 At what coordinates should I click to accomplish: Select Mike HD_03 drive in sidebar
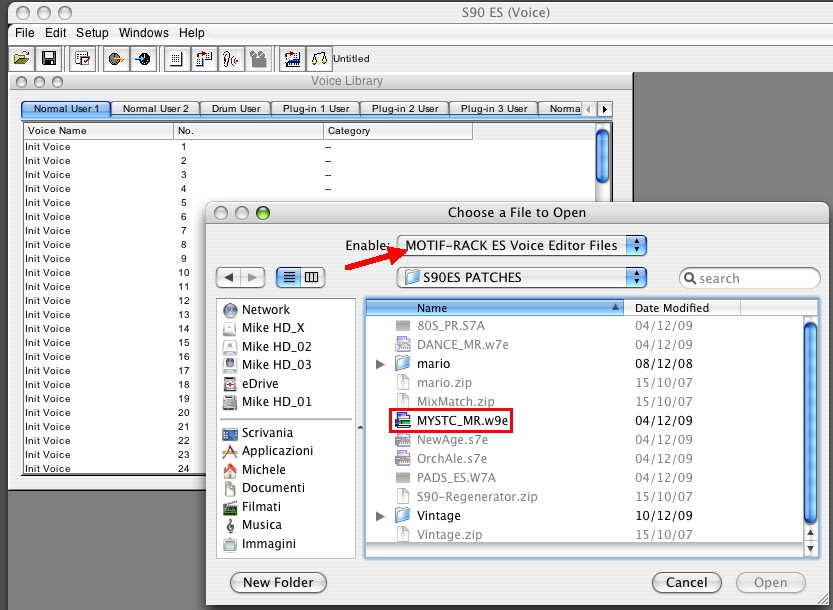267,365
